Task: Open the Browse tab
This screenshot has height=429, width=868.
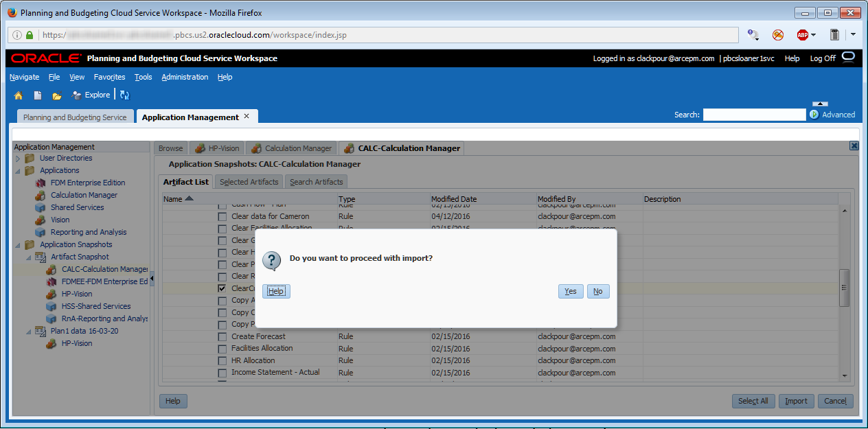Action: click(x=170, y=148)
